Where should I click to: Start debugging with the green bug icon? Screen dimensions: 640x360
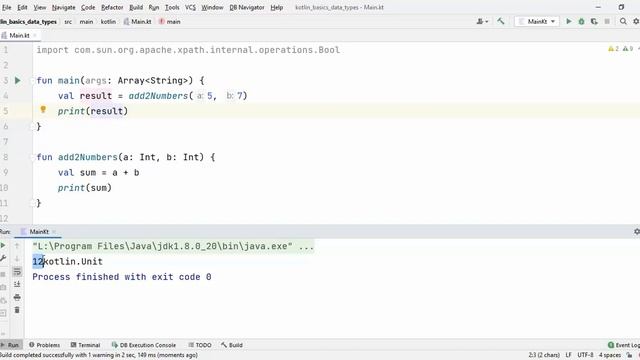pyautogui.click(x=581, y=21)
